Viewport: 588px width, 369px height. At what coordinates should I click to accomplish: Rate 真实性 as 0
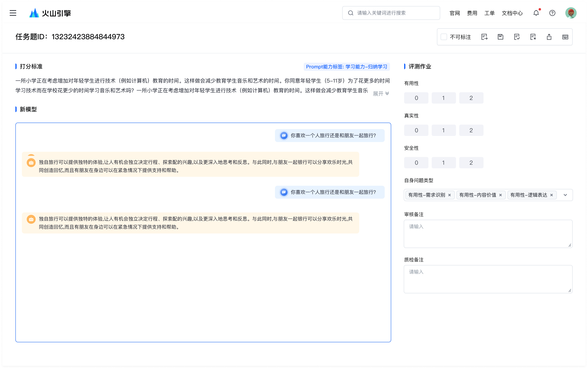[416, 130]
